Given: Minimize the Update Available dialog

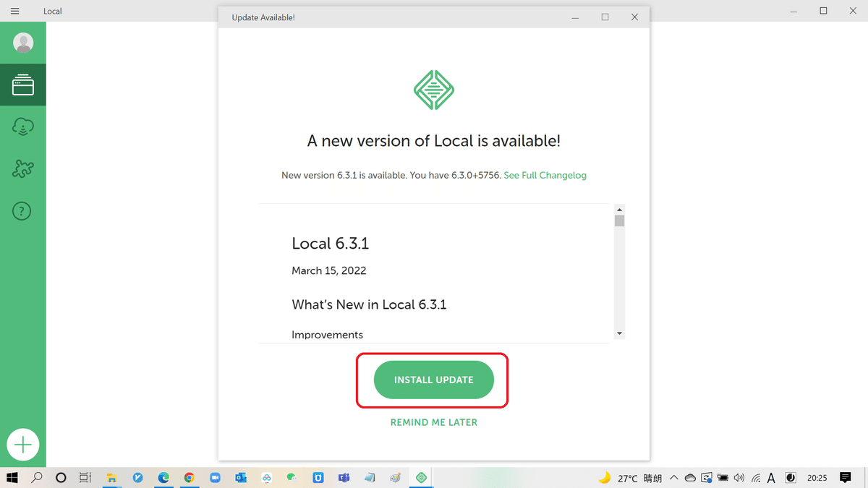Looking at the screenshot, I should [576, 17].
